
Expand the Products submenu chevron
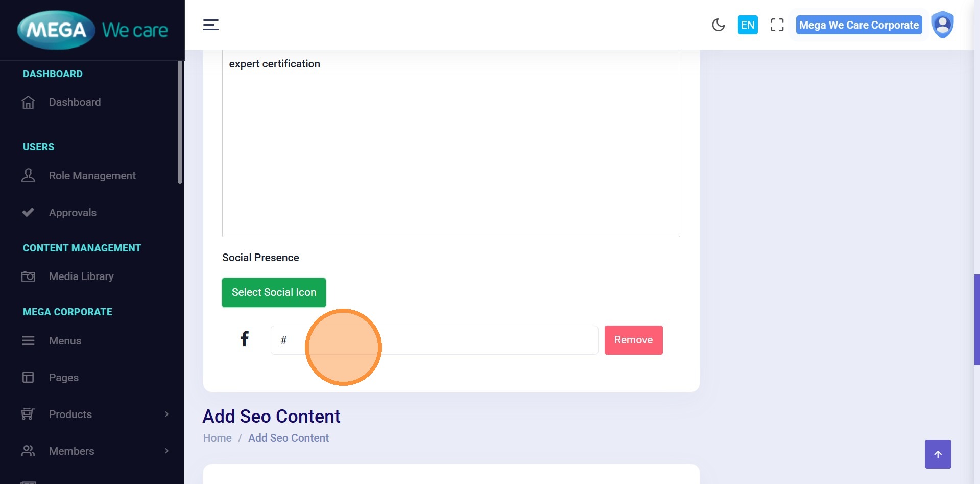coord(166,414)
